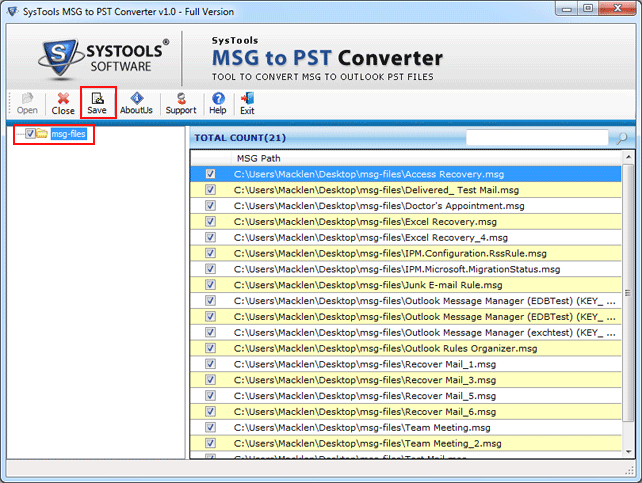Uncheck the Recover Mail_1.msg checkbox
The width and height of the screenshot is (642, 483).
coord(210,364)
